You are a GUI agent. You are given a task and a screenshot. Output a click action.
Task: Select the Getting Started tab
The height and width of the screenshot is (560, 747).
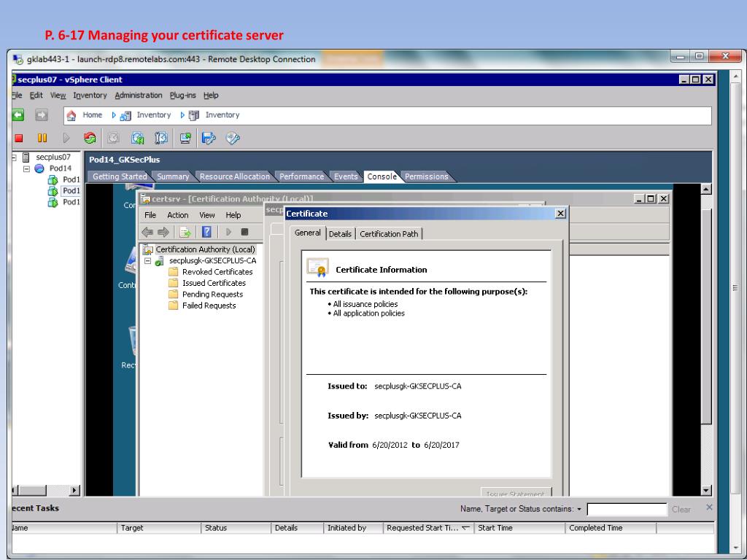(x=120, y=176)
